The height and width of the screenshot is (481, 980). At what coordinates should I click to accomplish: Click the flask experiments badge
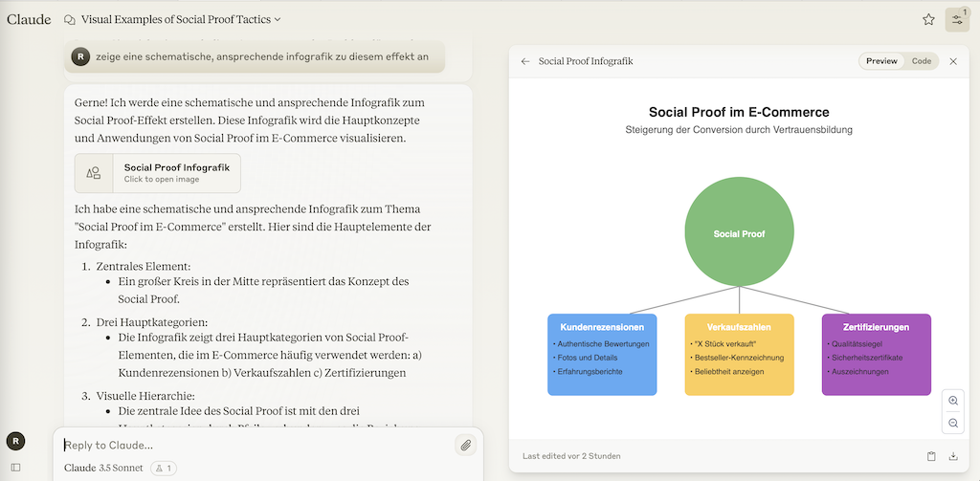tap(164, 468)
